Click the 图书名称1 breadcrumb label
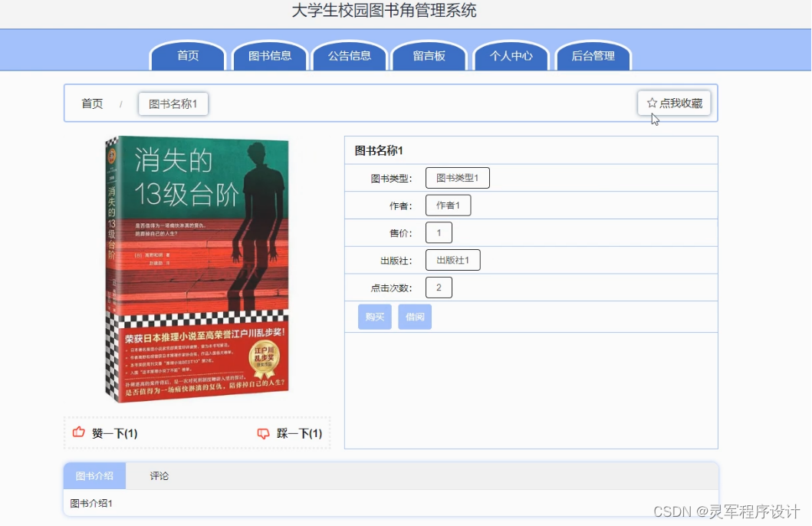Image resolution: width=812 pixels, height=526 pixels. (x=173, y=103)
